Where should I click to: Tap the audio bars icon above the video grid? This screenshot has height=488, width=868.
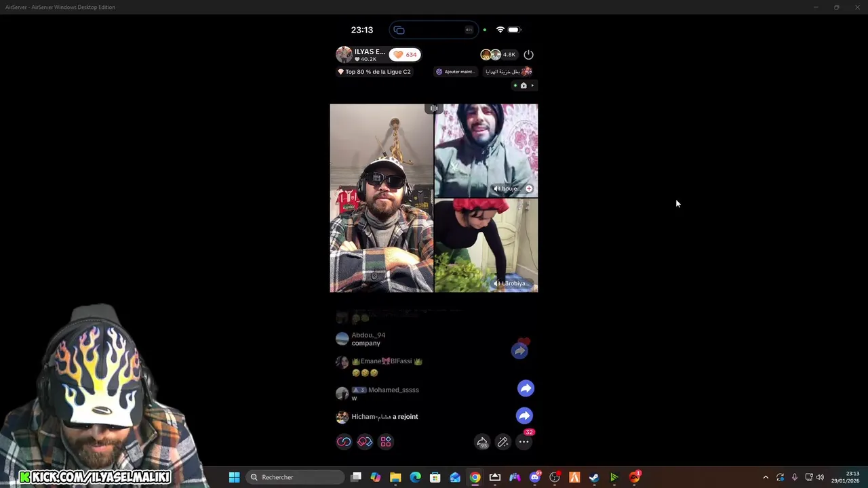pos(434,108)
